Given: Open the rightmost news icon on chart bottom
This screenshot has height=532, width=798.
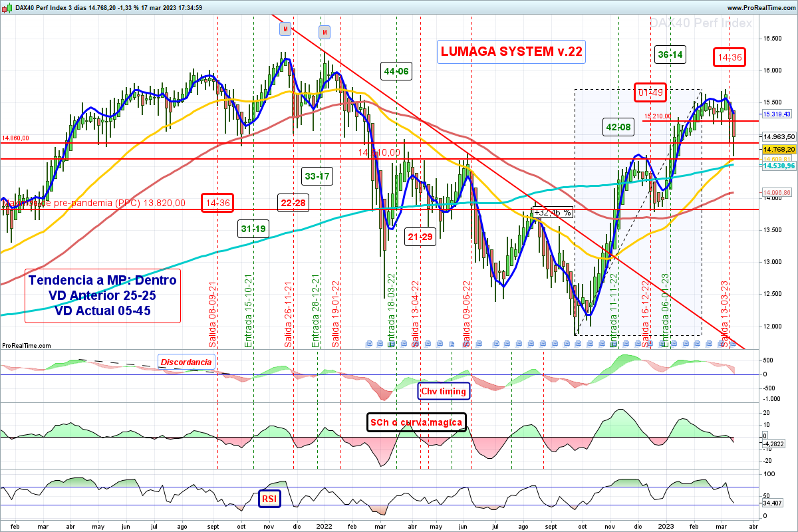Looking at the screenshot, I should [x=733, y=344].
